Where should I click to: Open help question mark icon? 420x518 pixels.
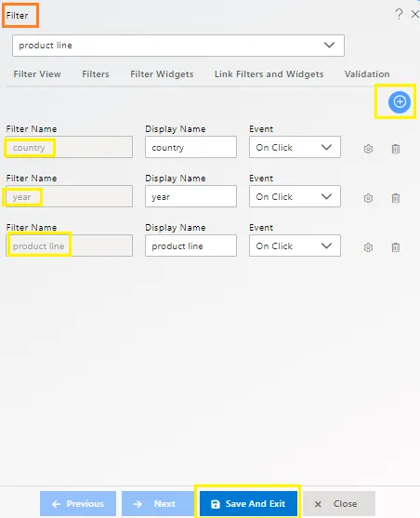click(399, 14)
